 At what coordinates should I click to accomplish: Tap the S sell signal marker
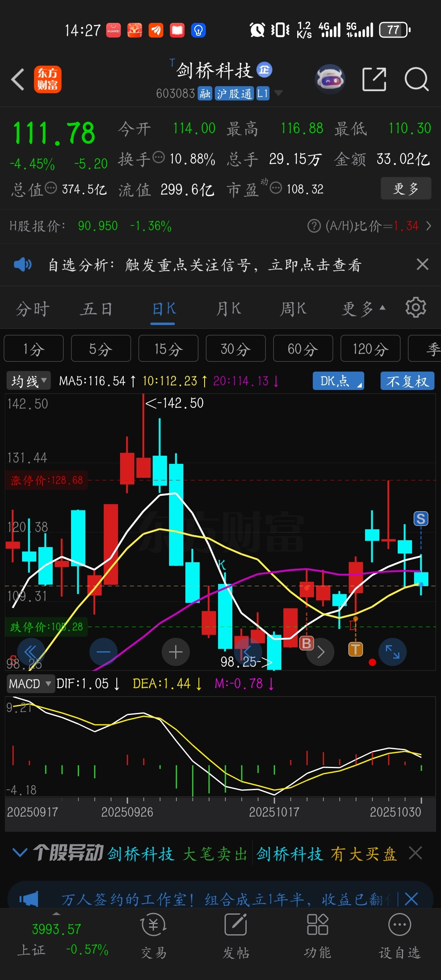(x=421, y=519)
